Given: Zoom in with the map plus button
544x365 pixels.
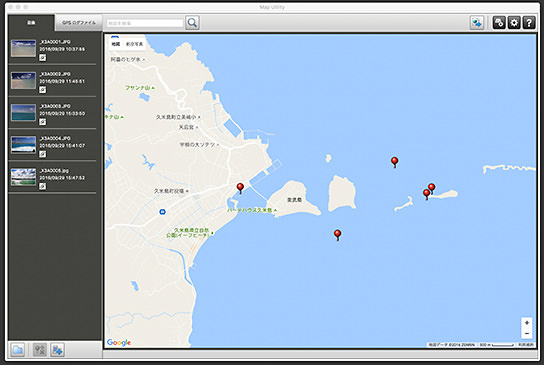Looking at the screenshot, I should pos(527,323).
